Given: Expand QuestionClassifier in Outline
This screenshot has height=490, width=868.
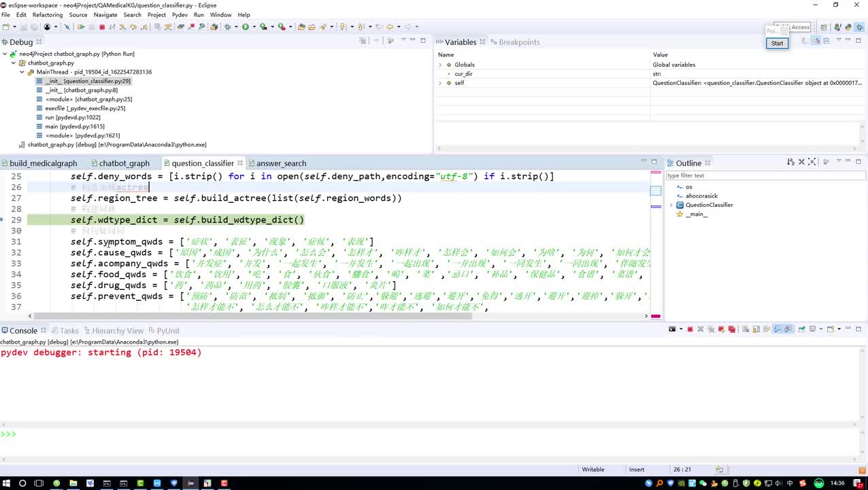Looking at the screenshot, I should pos(671,205).
